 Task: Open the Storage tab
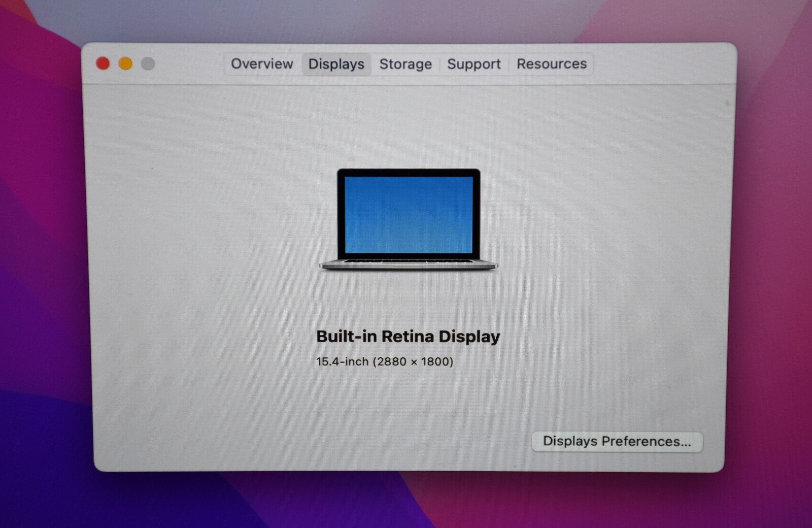tap(405, 64)
